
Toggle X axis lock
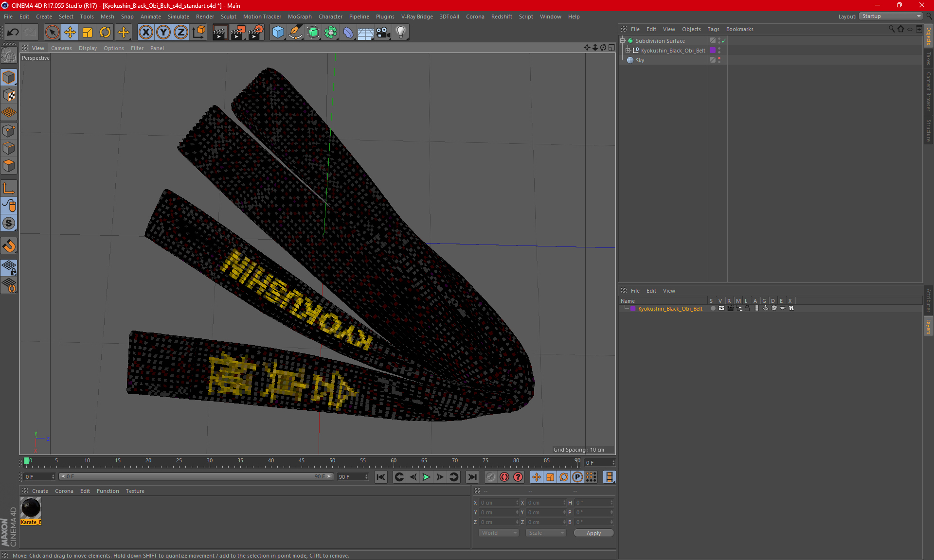tap(145, 33)
